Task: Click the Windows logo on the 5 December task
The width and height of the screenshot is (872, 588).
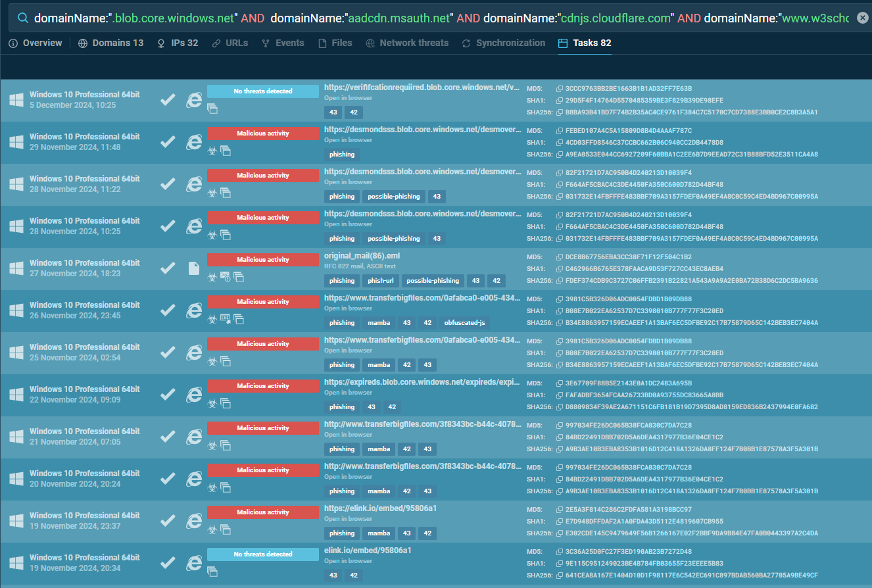Action: coord(16,100)
